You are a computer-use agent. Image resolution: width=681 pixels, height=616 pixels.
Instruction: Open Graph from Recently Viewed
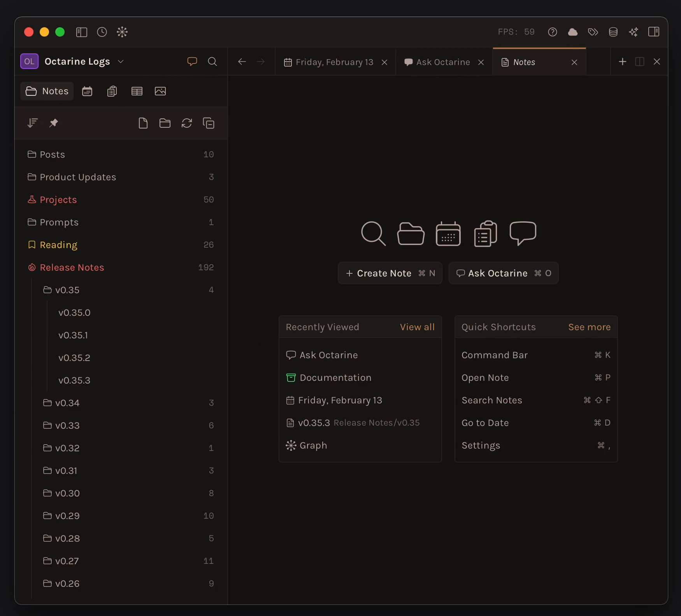point(360,445)
